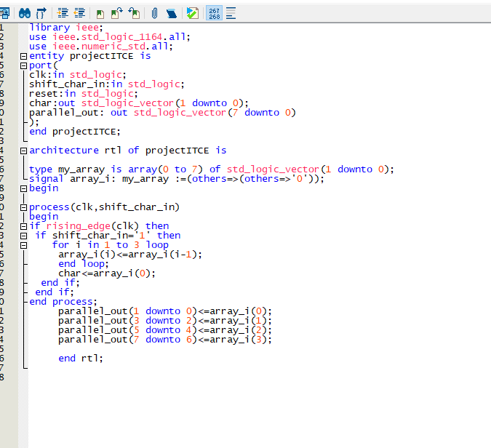Screen dimensions: 491x448
Task: Click the 'end process;' line
Action: click(x=63, y=302)
